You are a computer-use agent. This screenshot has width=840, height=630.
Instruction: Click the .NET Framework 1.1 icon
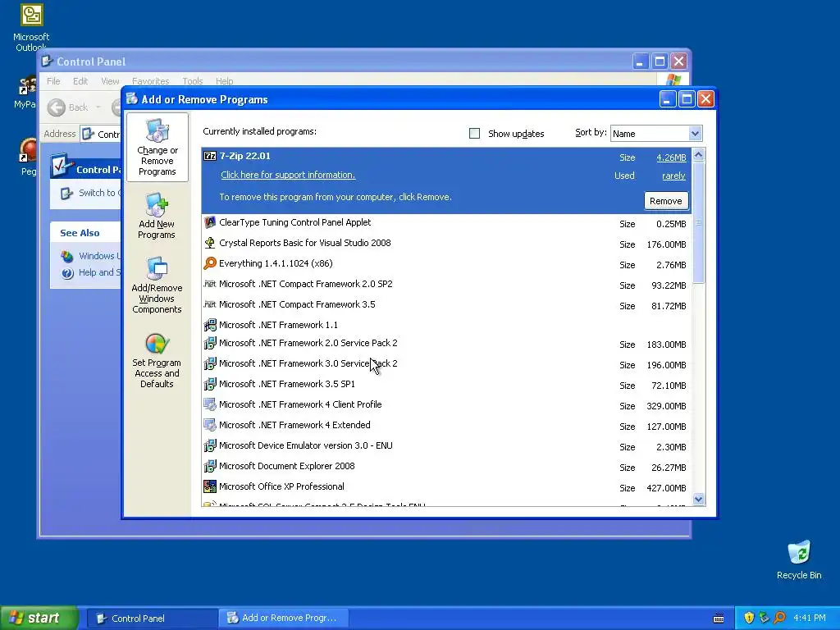[x=210, y=325]
